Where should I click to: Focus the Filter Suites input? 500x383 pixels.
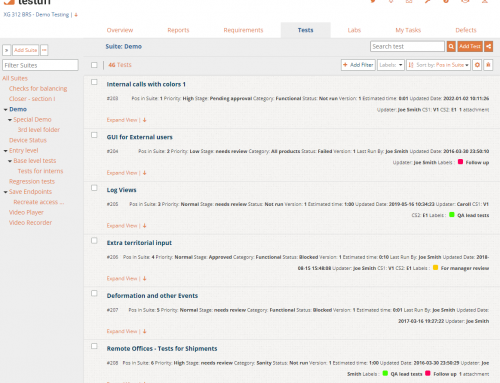click(x=40, y=65)
